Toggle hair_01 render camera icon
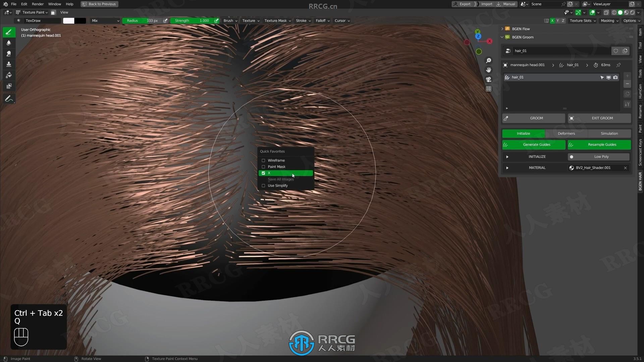The image size is (644, 362). pos(615,77)
